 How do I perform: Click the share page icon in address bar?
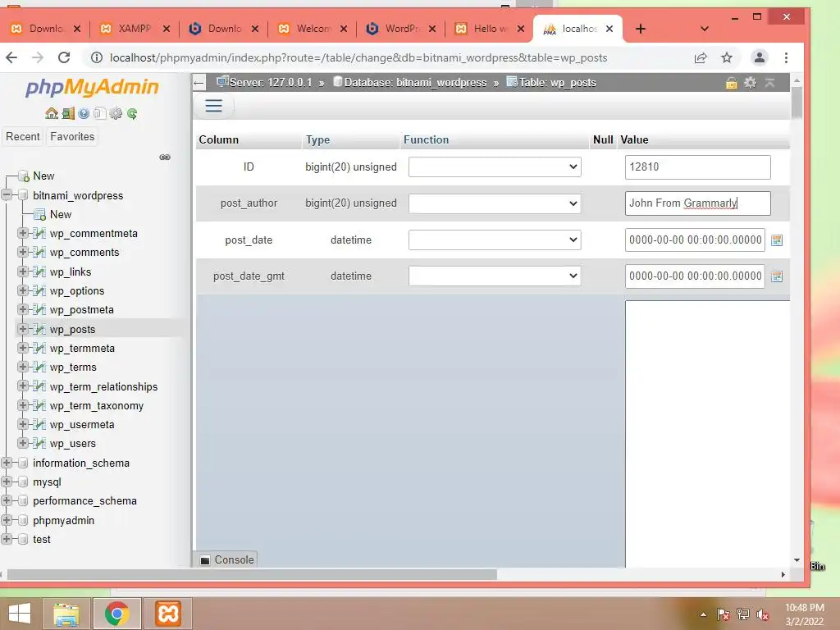pyautogui.click(x=701, y=57)
